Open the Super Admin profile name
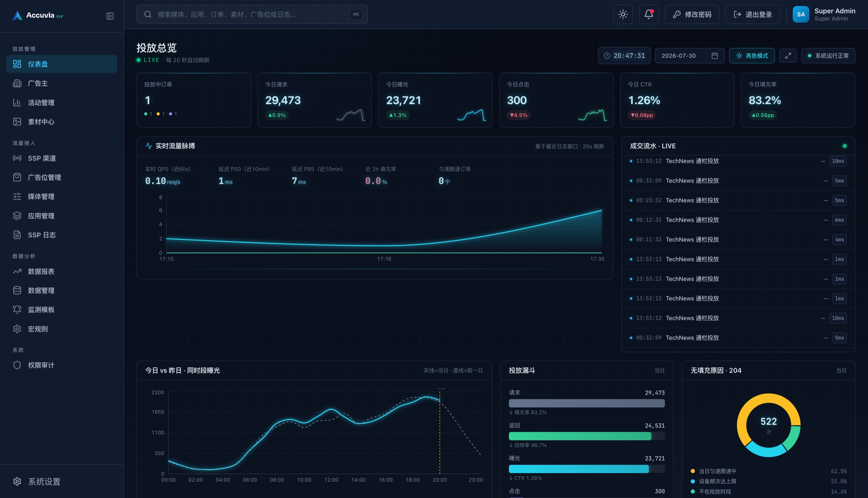The width and height of the screenshot is (868, 498). pyautogui.click(x=835, y=11)
